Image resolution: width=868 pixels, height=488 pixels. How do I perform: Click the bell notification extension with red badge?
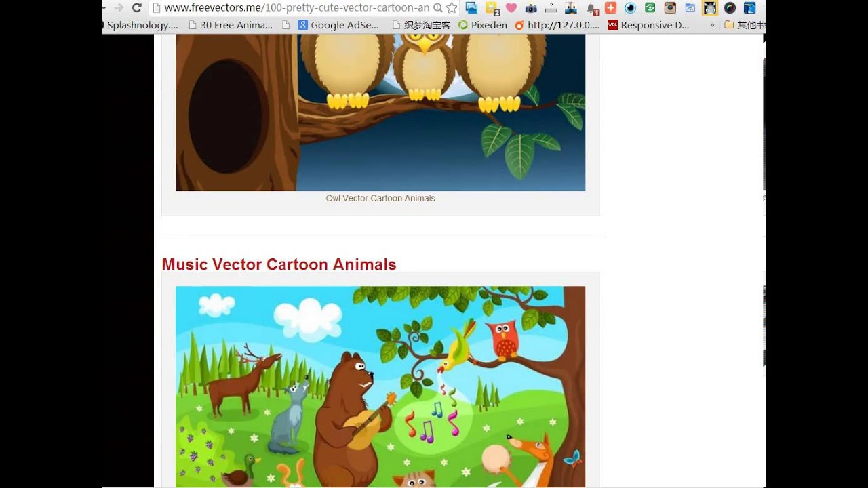592,9
